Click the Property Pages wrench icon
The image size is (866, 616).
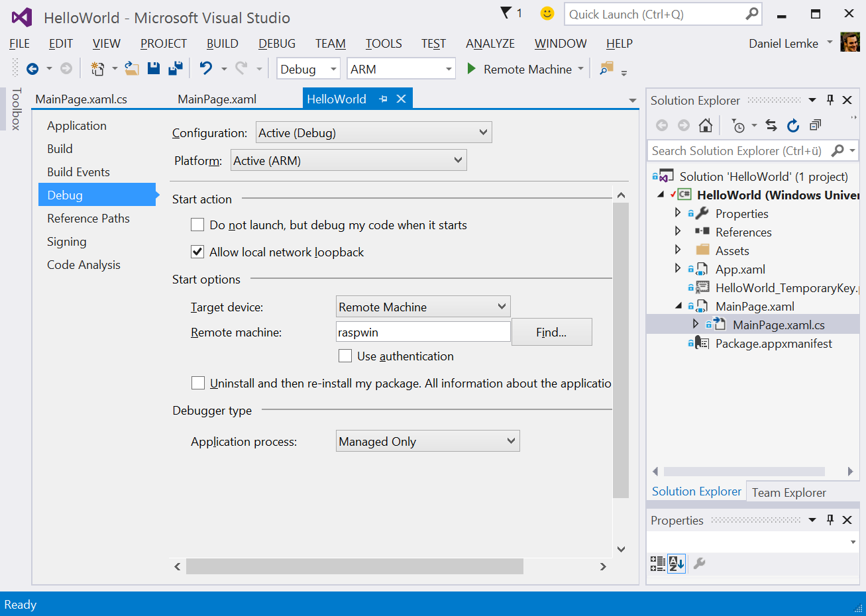point(699,564)
